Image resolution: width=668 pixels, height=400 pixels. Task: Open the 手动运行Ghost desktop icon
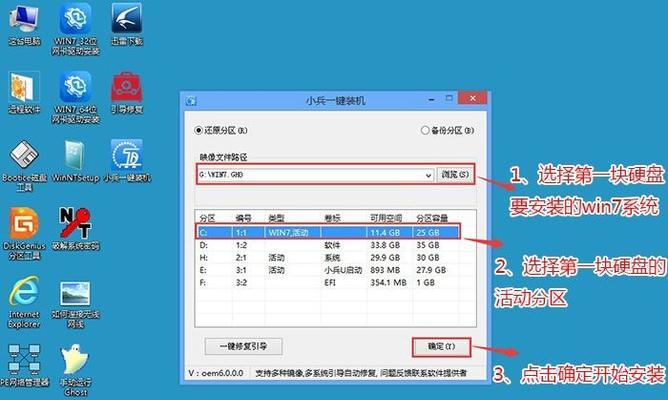coord(75,370)
